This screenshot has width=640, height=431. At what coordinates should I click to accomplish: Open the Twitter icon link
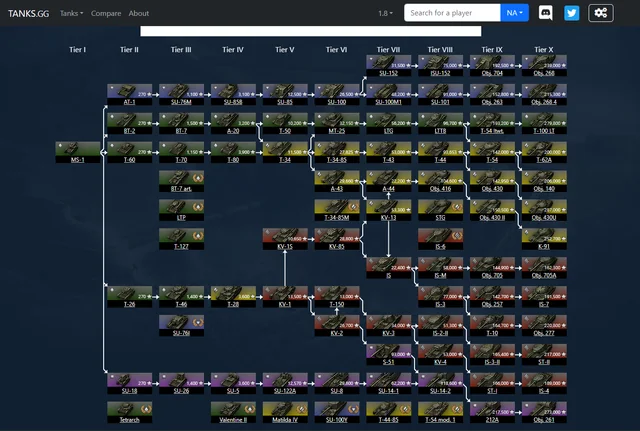click(x=571, y=13)
